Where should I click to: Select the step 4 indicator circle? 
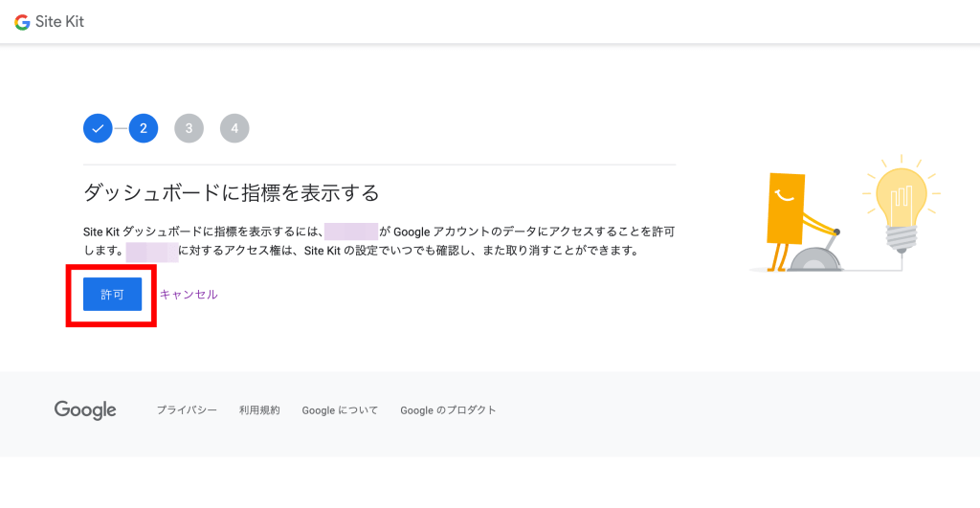coord(234,128)
